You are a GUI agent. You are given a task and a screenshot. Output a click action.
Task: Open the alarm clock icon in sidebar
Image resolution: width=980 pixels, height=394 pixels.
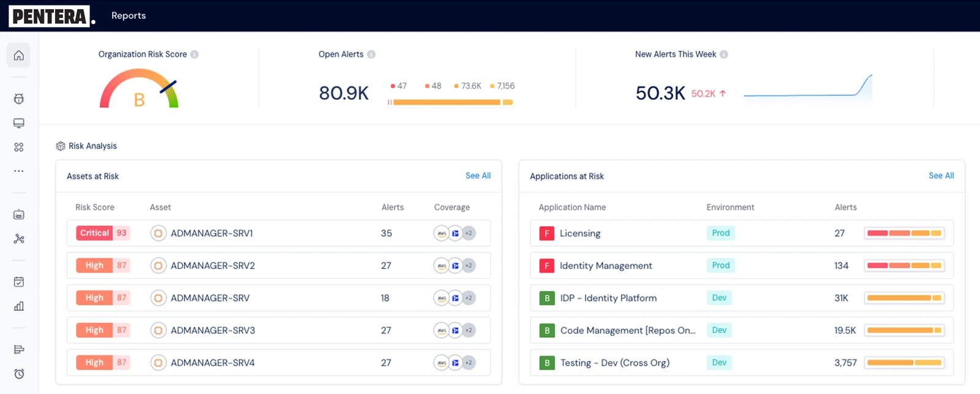tap(19, 374)
